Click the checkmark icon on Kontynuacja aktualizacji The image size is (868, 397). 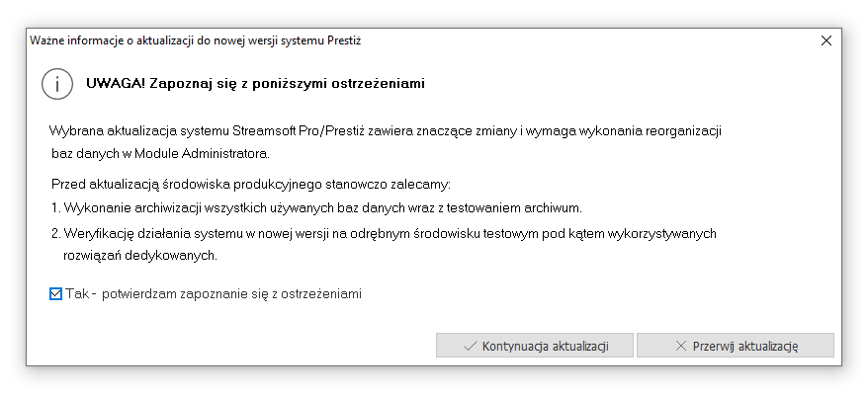click(471, 346)
